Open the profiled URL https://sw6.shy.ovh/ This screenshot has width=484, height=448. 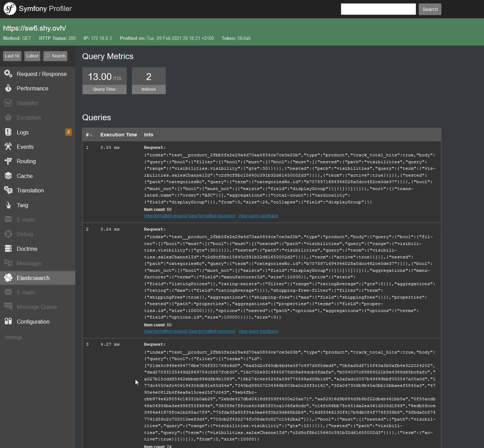tap(35, 28)
